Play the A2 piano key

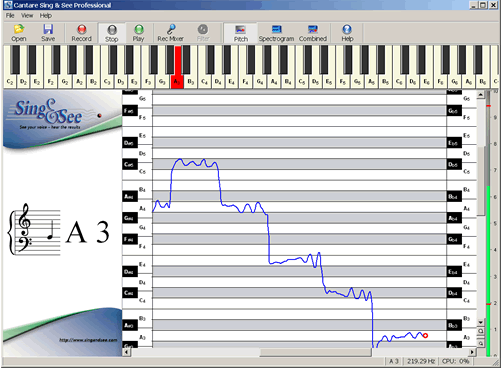pyautogui.click(x=79, y=82)
